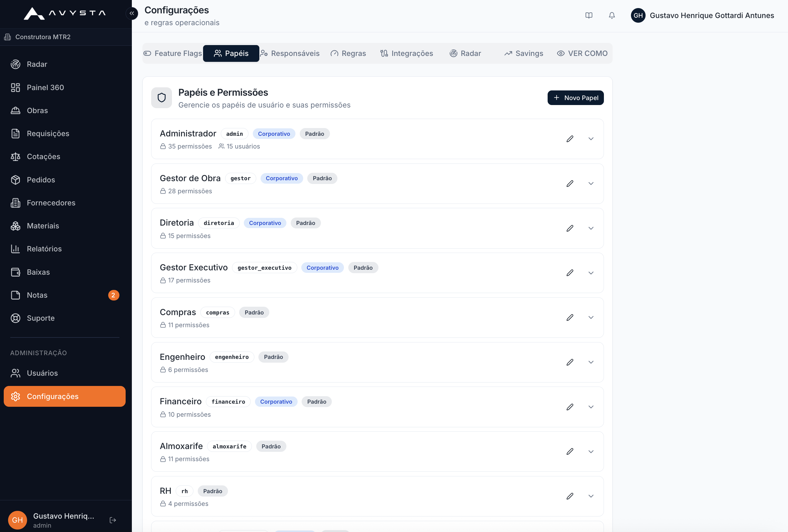
Task: Log out using the sidebar exit icon
Action: click(x=113, y=520)
